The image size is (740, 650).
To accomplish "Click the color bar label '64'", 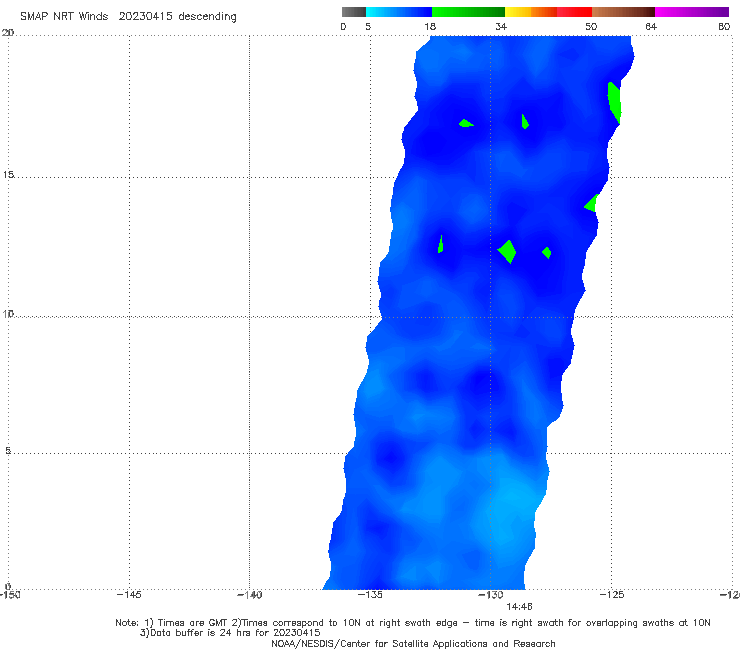I will [x=650, y=26].
